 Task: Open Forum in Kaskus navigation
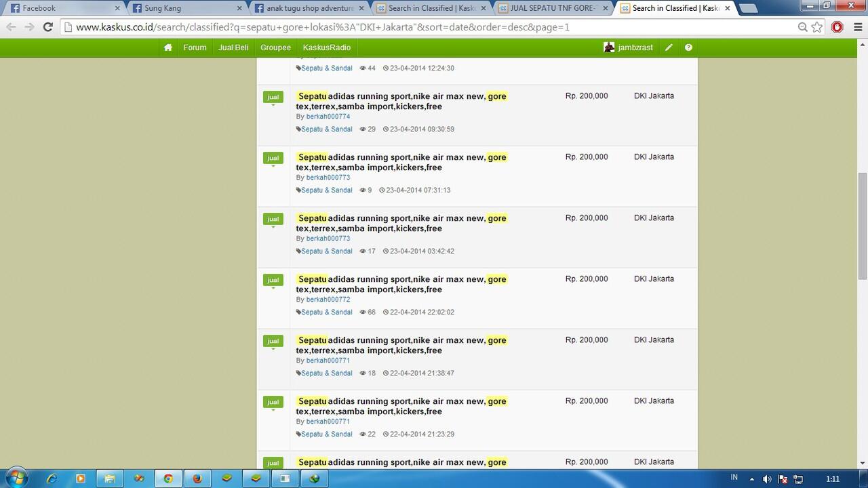pyautogui.click(x=195, y=47)
